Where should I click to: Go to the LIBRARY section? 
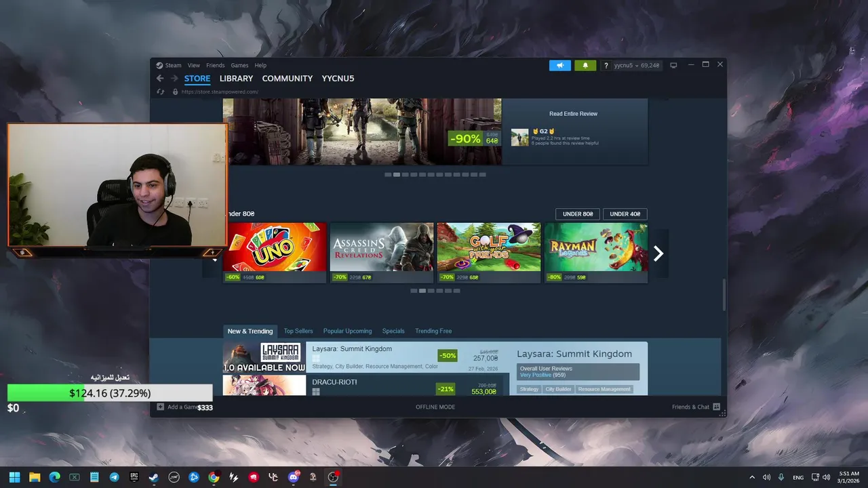coord(236,79)
